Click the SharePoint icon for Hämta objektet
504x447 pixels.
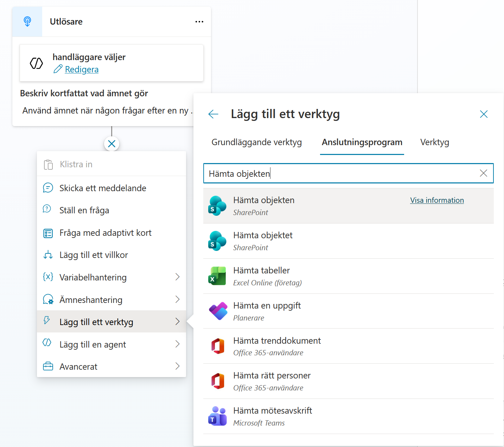(x=217, y=241)
